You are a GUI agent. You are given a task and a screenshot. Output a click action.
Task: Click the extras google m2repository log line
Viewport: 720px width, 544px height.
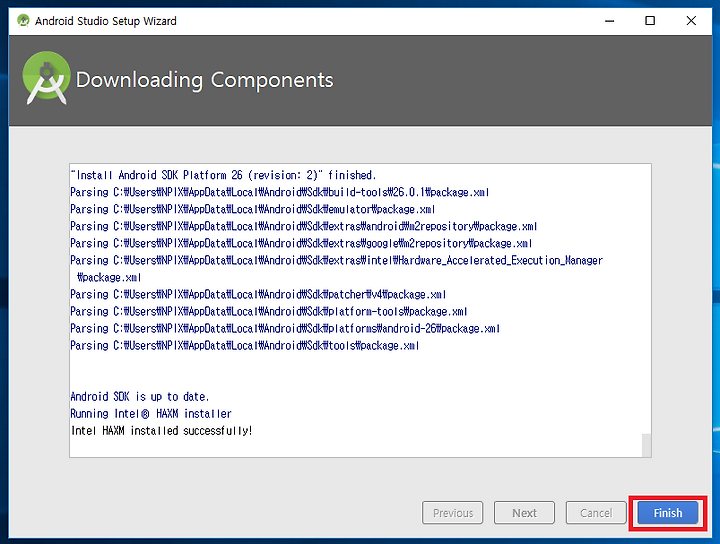coord(301,243)
